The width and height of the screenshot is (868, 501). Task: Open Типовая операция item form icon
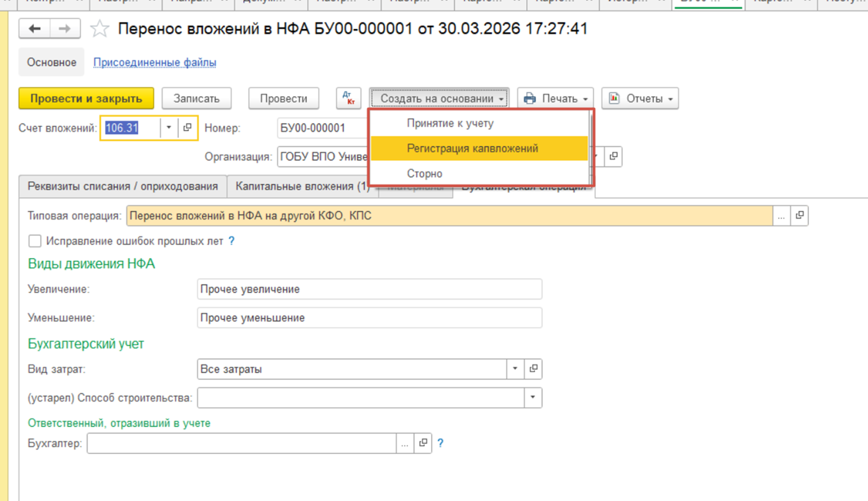click(799, 216)
